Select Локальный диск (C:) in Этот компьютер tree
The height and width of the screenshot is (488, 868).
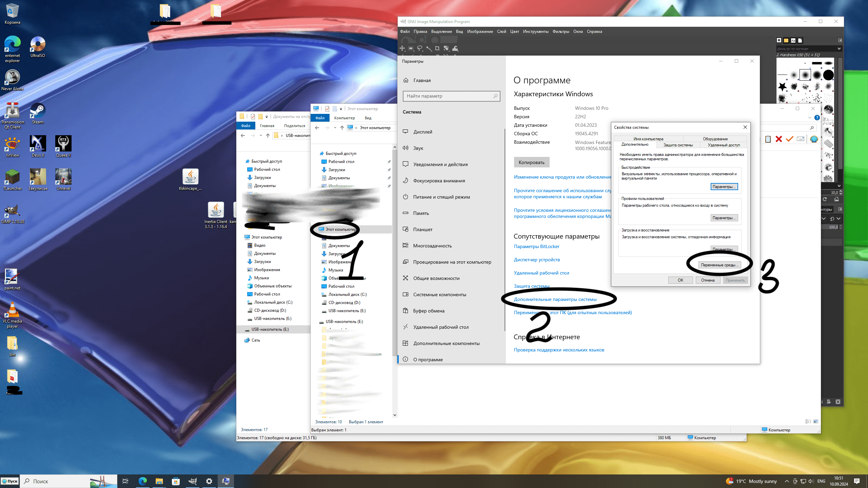click(x=348, y=294)
